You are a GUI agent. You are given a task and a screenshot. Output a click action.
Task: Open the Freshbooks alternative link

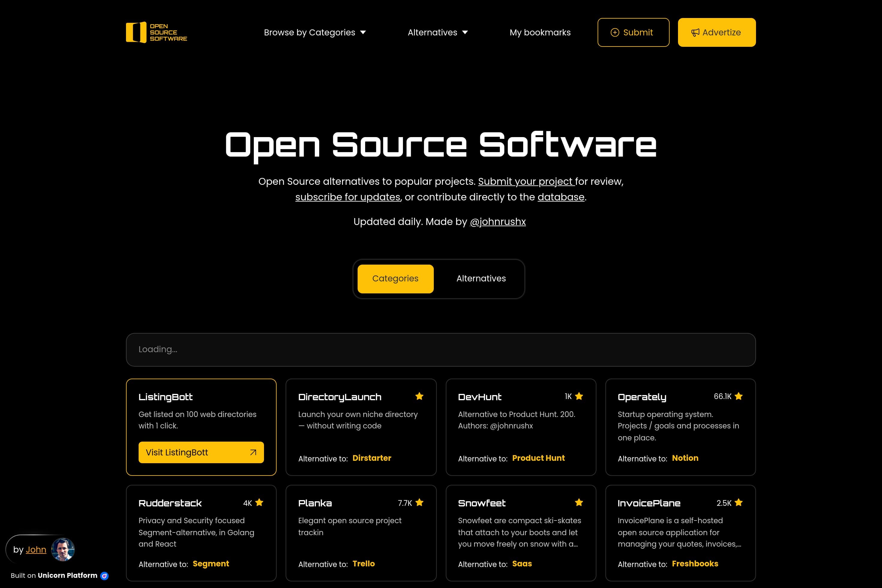click(695, 564)
